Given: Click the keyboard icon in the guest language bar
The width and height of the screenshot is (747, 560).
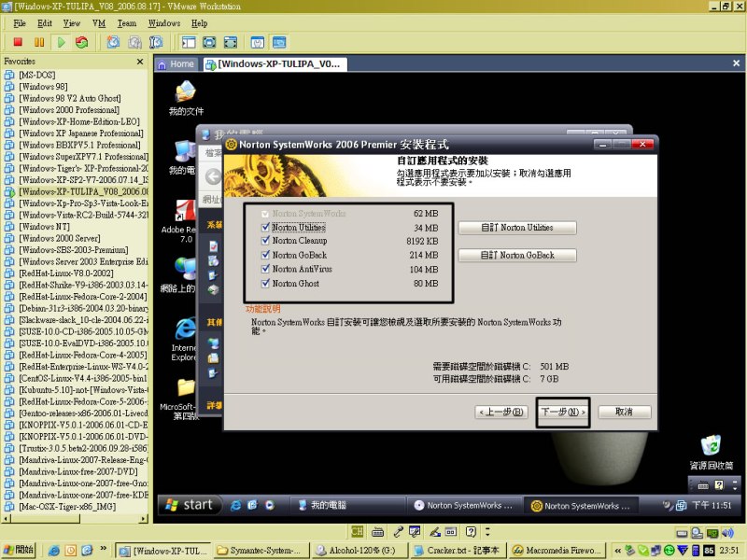Looking at the screenshot, I should [703, 485].
